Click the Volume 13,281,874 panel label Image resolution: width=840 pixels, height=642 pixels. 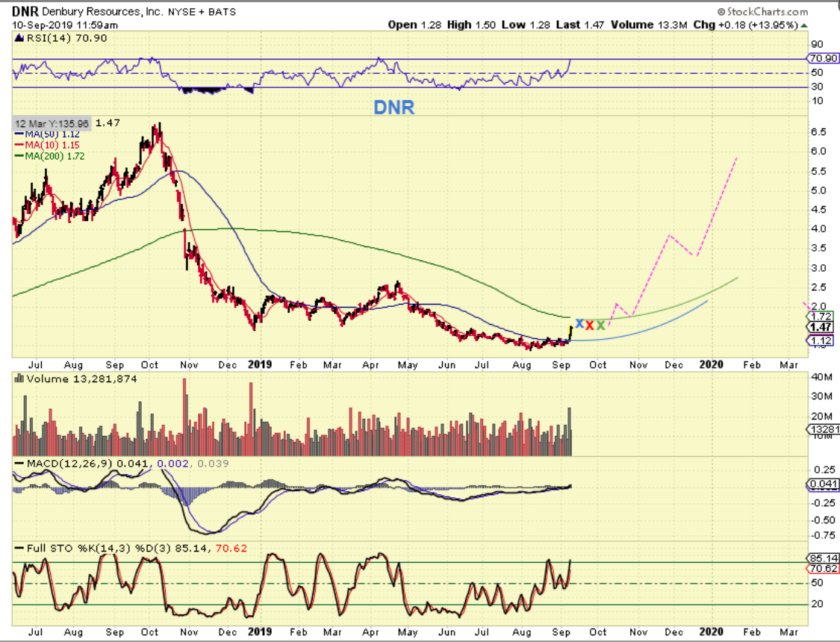point(81,378)
